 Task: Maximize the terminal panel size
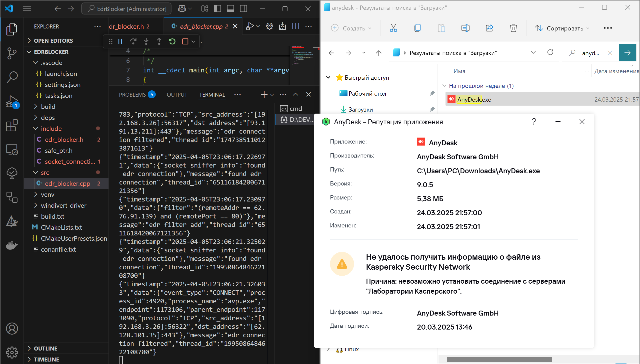coord(295,95)
